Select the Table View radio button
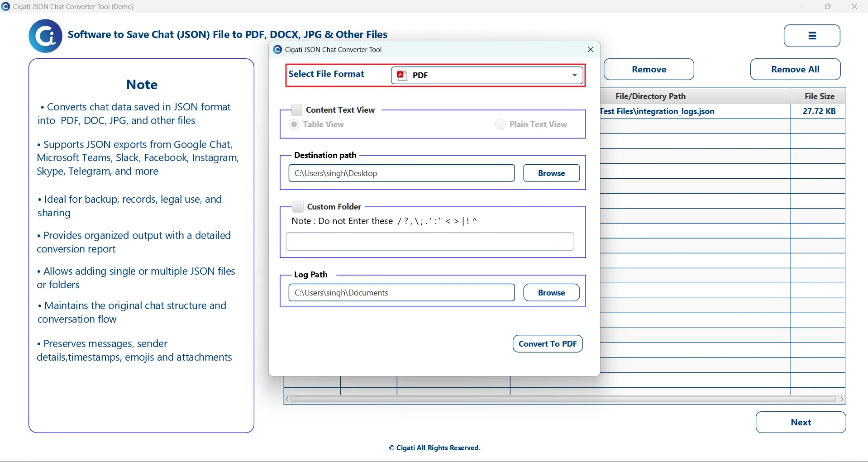This screenshot has width=868, height=462. click(x=294, y=124)
